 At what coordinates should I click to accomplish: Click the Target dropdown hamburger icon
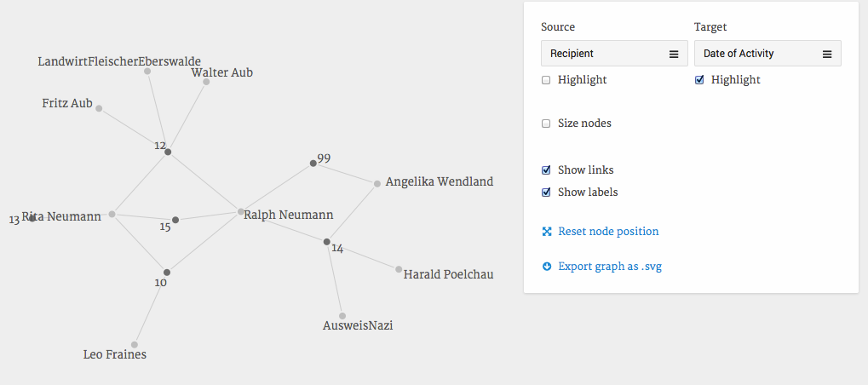tap(827, 54)
